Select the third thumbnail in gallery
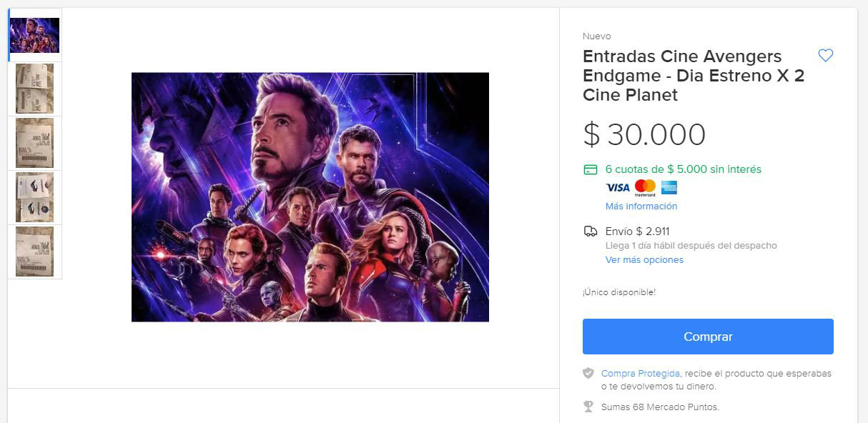Screen dimensions: 868x423 [x=34, y=143]
